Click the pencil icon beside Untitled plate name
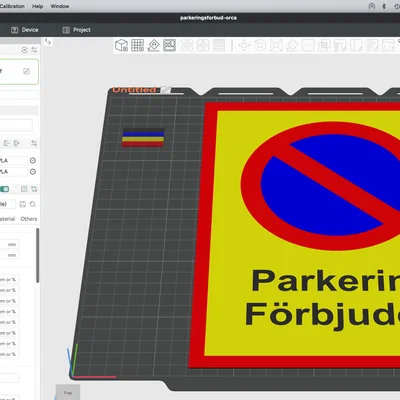The width and height of the screenshot is (400, 400). [166, 89]
